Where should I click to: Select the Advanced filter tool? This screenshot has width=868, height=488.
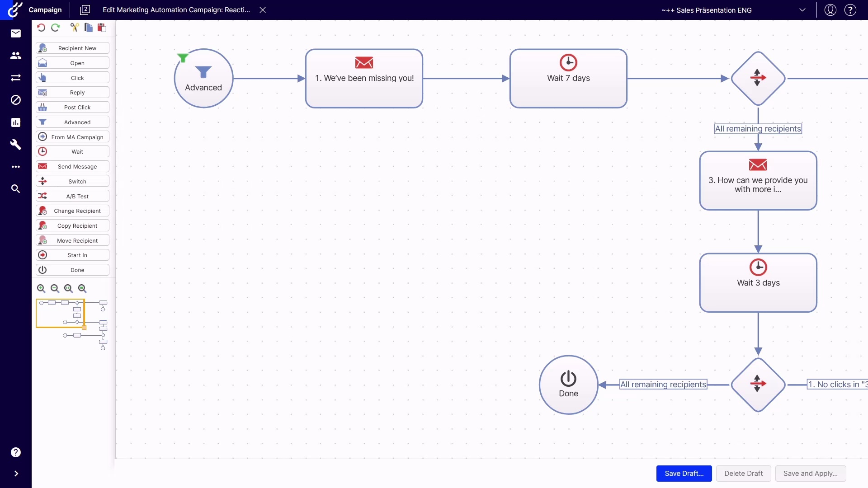pyautogui.click(x=72, y=122)
